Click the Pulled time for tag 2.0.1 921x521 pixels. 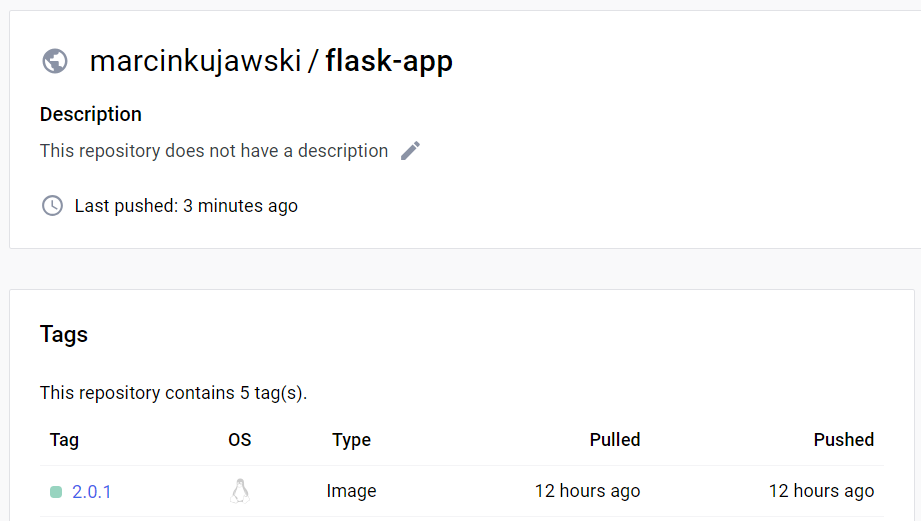point(587,491)
